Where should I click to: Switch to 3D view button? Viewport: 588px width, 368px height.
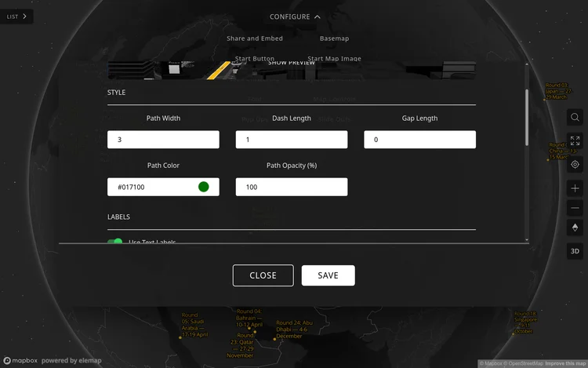tap(575, 251)
